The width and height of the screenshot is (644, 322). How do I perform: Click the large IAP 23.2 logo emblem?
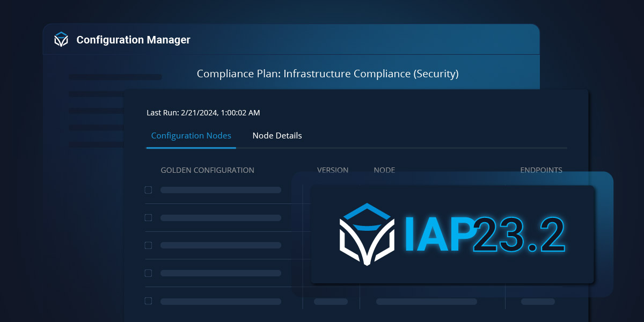coord(366,234)
